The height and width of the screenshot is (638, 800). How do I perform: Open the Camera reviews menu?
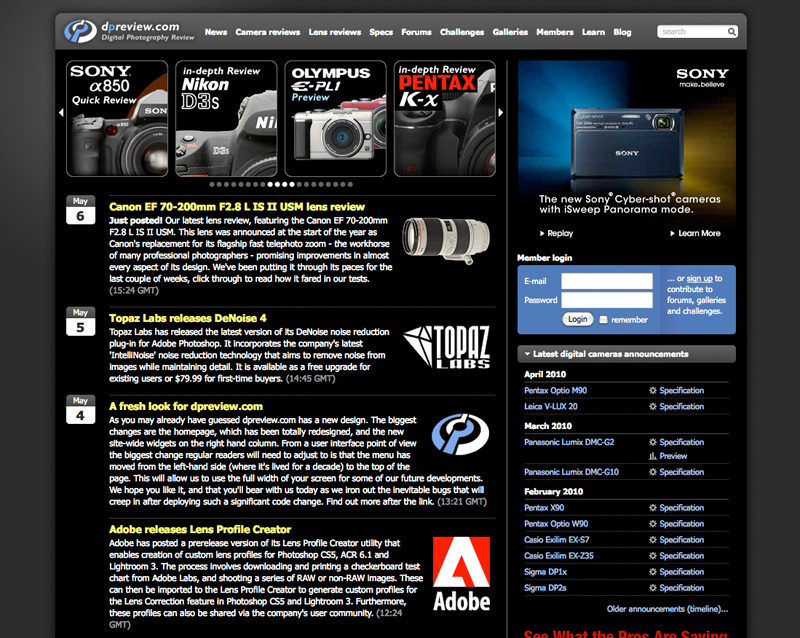(x=267, y=32)
